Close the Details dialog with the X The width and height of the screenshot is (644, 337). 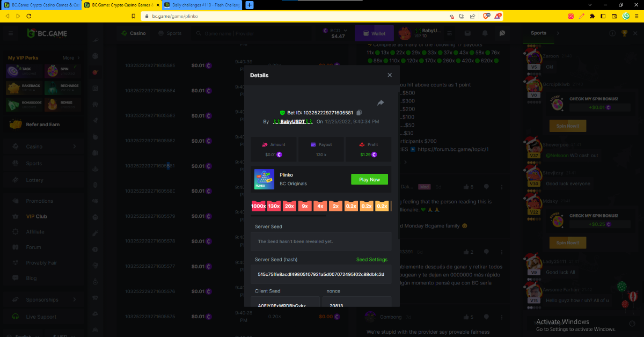click(390, 76)
